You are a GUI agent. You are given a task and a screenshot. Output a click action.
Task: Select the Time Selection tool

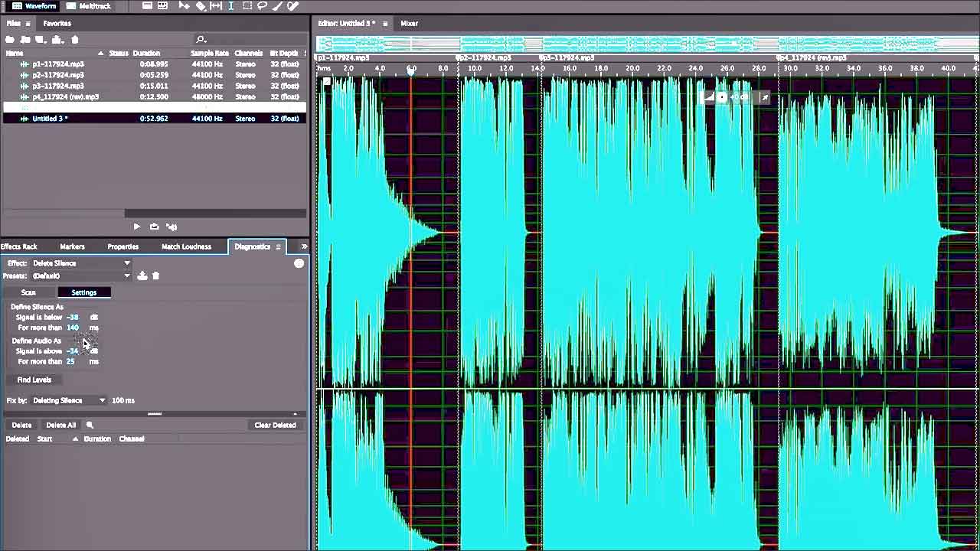tap(231, 5)
